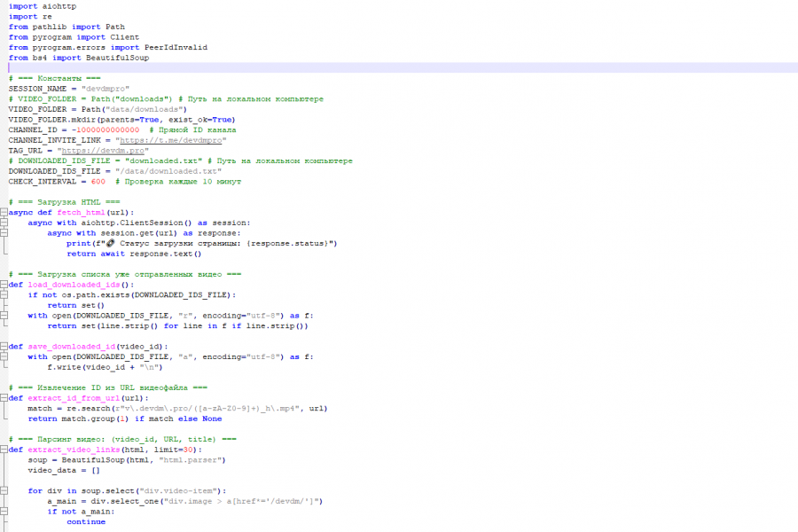Click the 'continue' statement

pyautogui.click(x=85, y=522)
